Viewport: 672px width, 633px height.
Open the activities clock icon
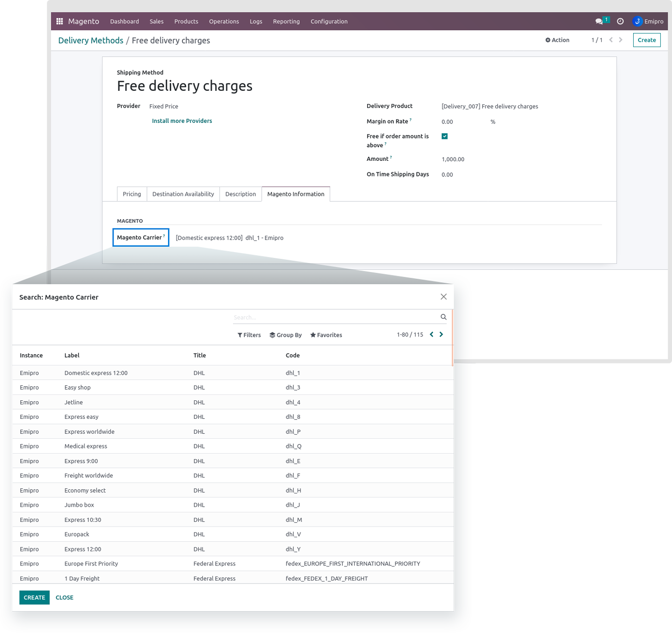coord(620,21)
